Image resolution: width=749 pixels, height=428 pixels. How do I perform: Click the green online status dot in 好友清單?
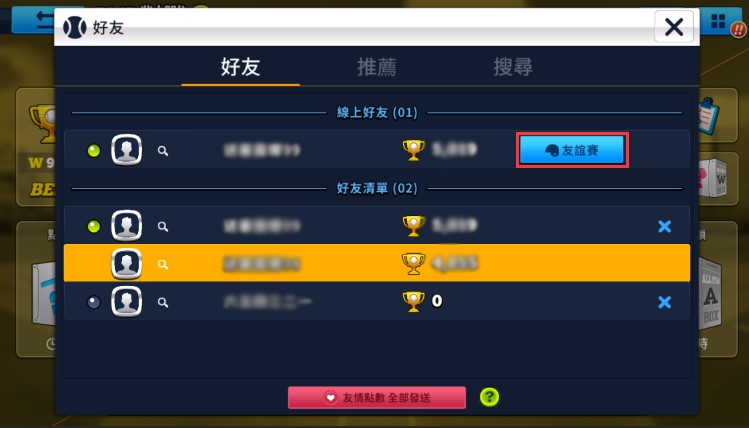point(94,226)
